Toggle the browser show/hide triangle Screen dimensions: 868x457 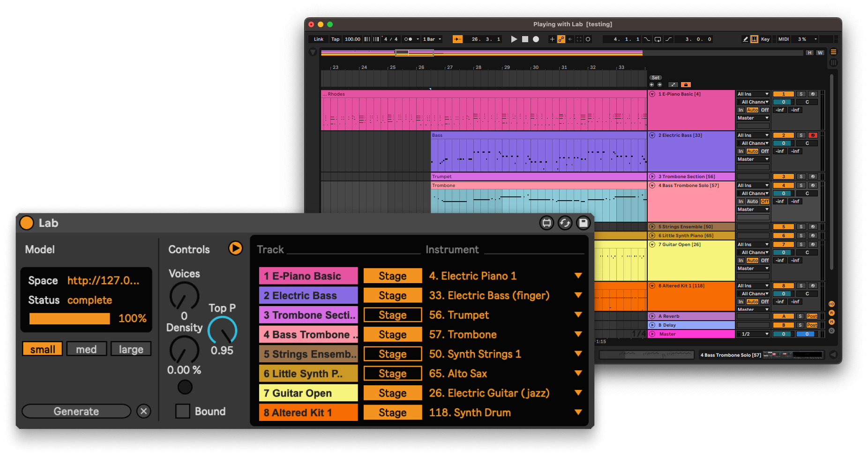(313, 52)
